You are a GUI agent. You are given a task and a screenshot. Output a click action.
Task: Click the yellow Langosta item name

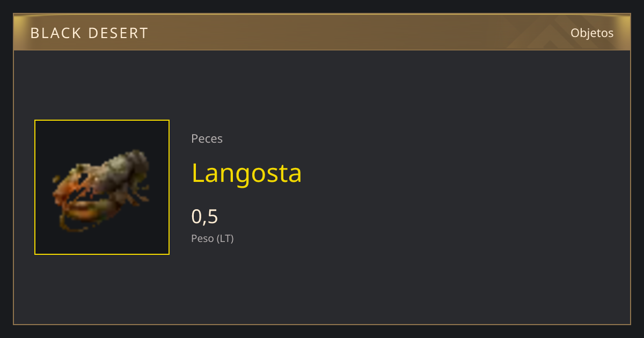tap(246, 173)
